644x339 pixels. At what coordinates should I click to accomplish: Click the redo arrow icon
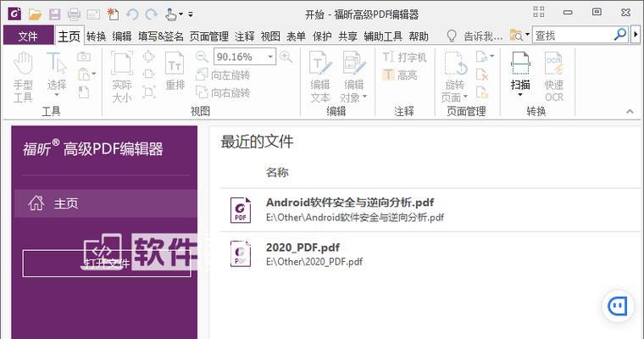[151, 14]
